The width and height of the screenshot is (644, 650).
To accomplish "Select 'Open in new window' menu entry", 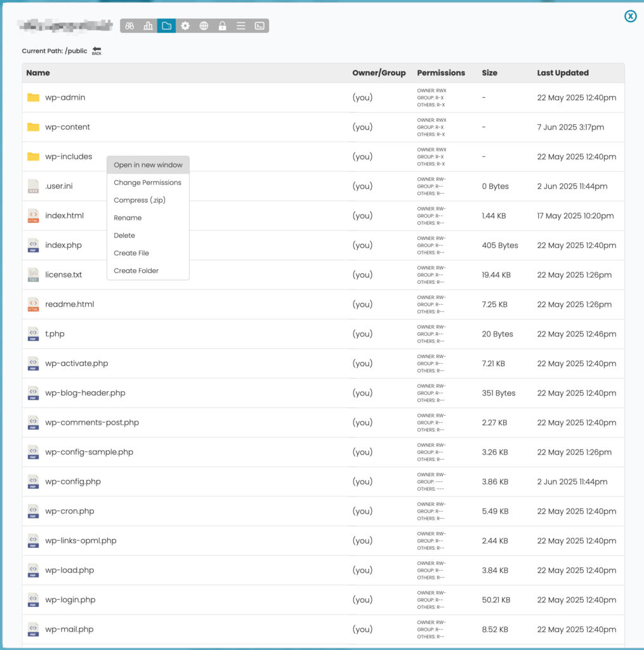I will pos(148,164).
